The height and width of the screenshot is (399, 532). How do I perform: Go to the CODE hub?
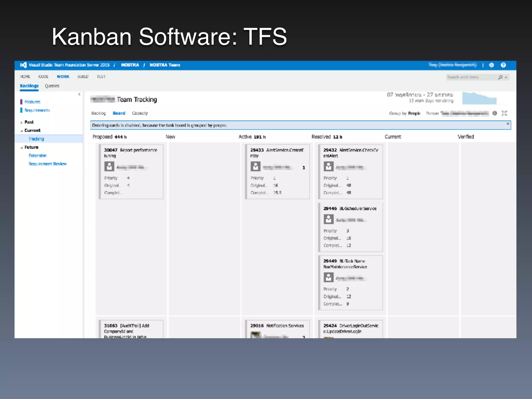click(x=43, y=77)
